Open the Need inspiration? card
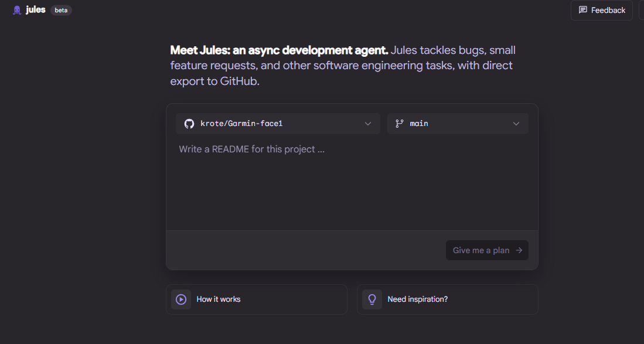 pyautogui.click(x=448, y=299)
